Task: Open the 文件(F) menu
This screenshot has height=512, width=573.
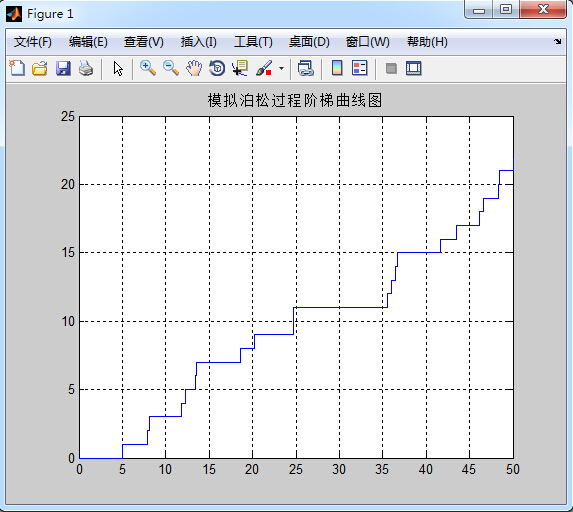Action: point(33,42)
